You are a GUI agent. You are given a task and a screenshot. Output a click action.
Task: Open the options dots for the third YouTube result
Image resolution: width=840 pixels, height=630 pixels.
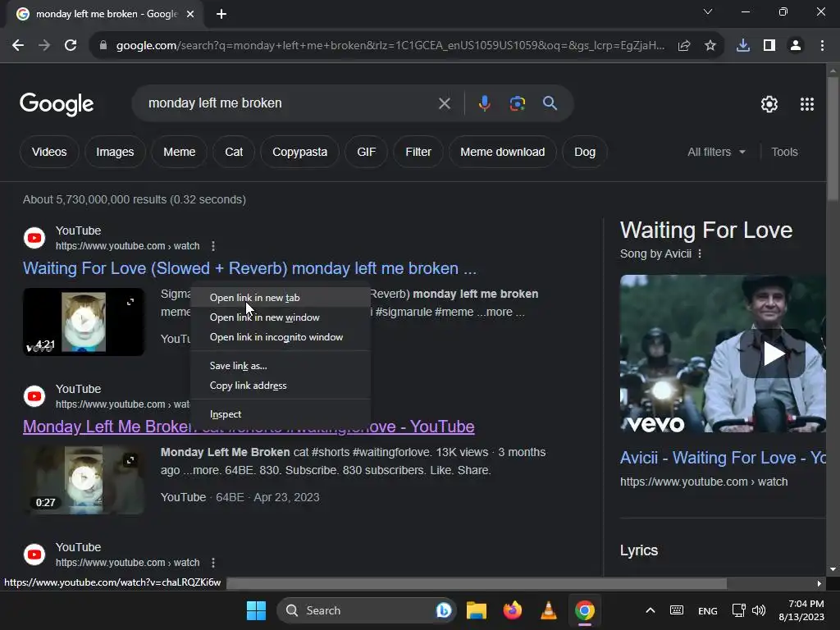(213, 563)
